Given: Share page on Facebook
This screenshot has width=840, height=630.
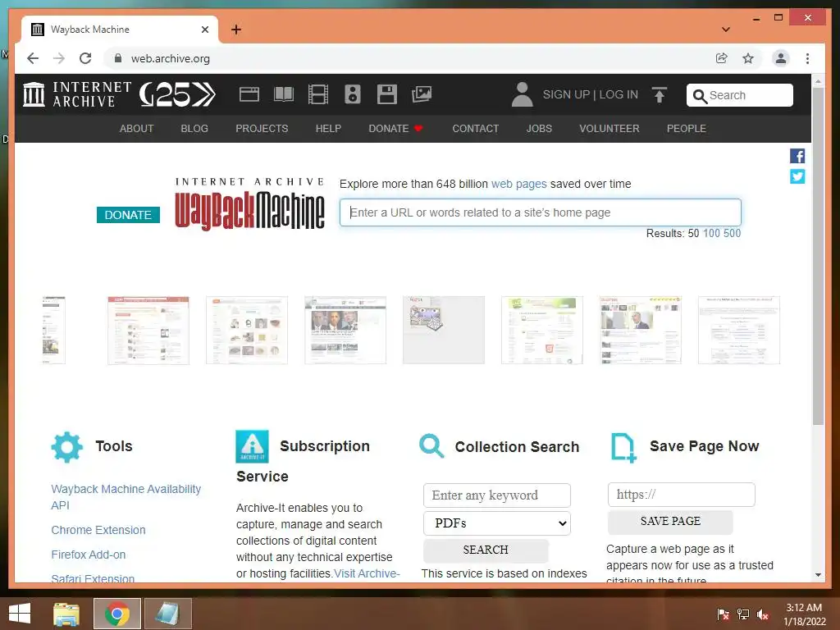Looking at the screenshot, I should pyautogui.click(x=797, y=156).
